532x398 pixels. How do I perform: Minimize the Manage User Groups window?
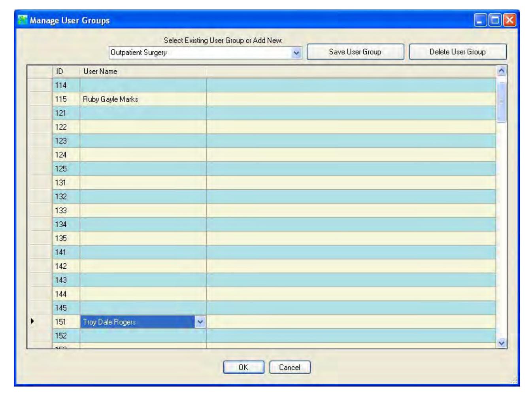coord(480,20)
